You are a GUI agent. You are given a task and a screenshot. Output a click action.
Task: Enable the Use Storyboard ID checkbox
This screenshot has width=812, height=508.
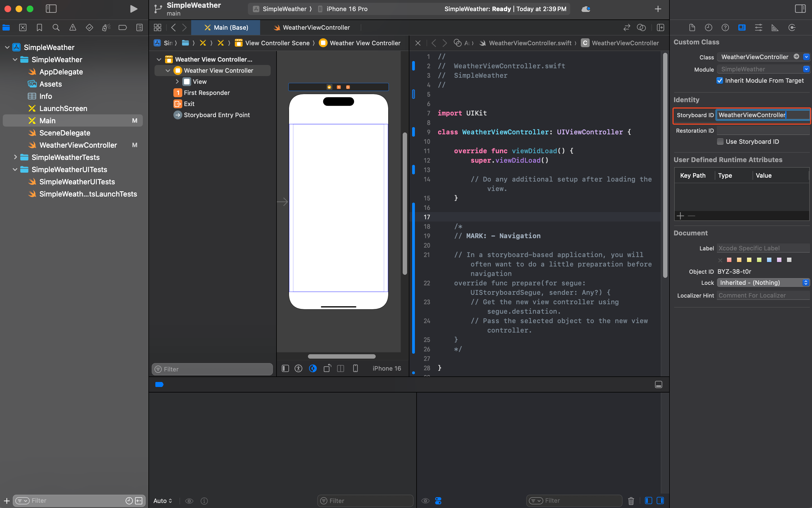720,142
